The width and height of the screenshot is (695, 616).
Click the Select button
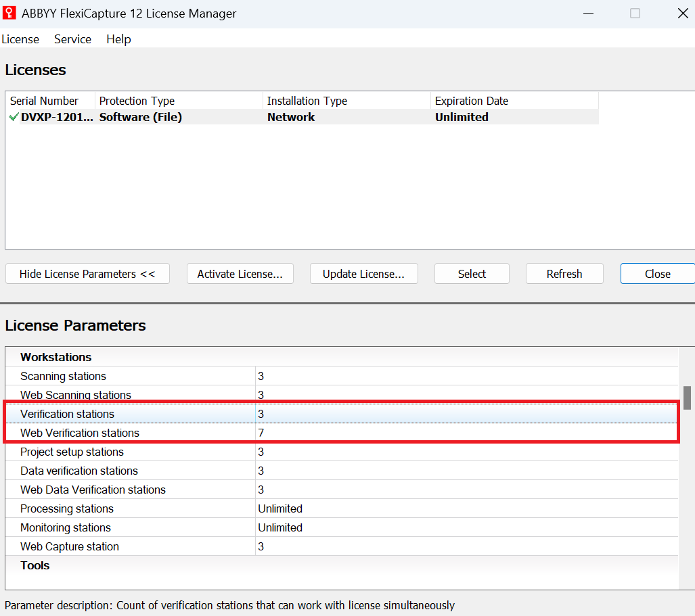[x=472, y=274]
